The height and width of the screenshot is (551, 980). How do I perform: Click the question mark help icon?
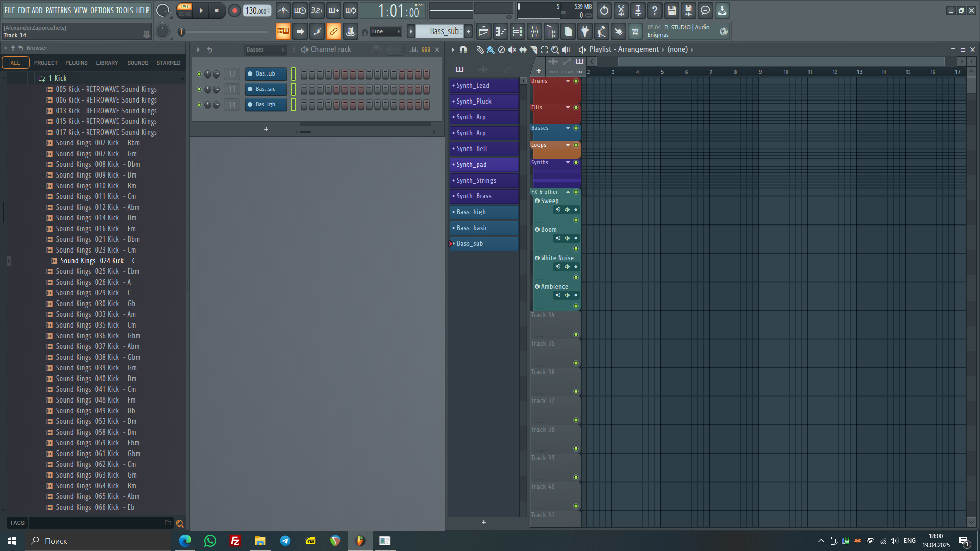coord(655,10)
